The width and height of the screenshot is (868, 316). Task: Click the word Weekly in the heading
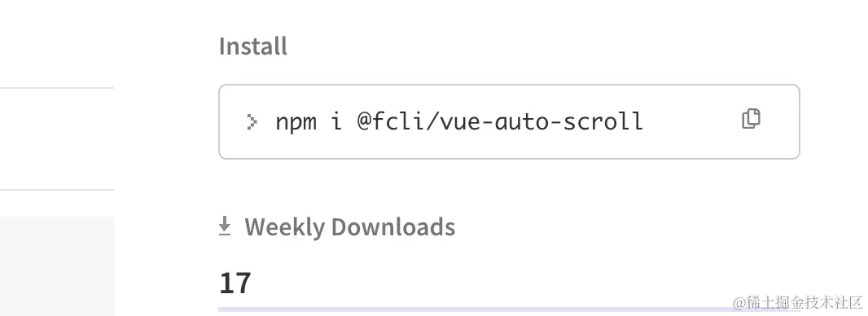click(x=284, y=227)
